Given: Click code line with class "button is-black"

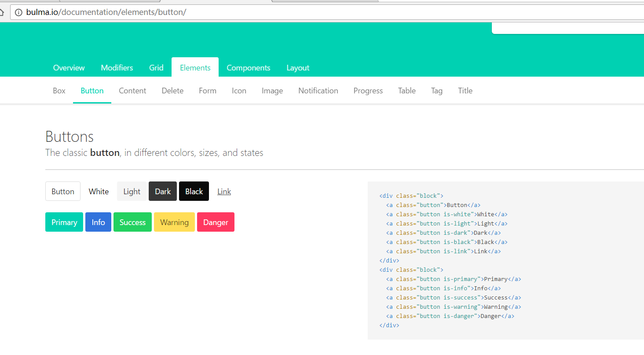Looking at the screenshot, I should coord(447,242).
